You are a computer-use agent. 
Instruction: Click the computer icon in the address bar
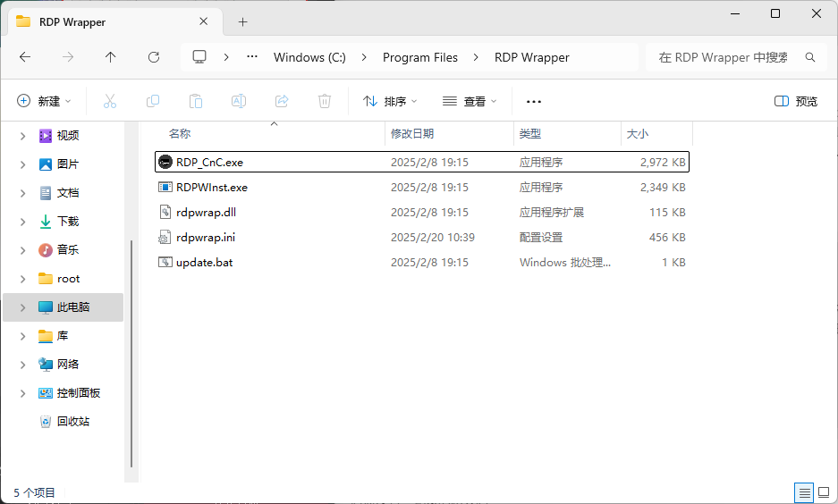(199, 57)
